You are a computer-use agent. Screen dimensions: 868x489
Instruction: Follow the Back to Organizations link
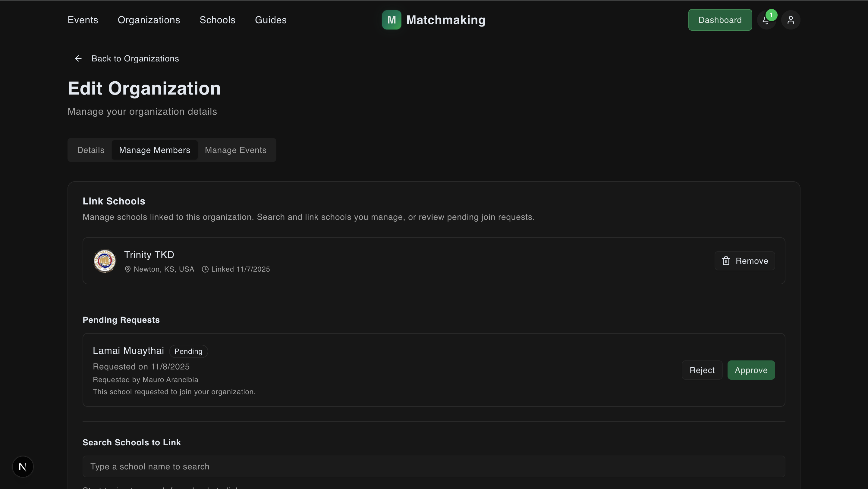pos(135,58)
